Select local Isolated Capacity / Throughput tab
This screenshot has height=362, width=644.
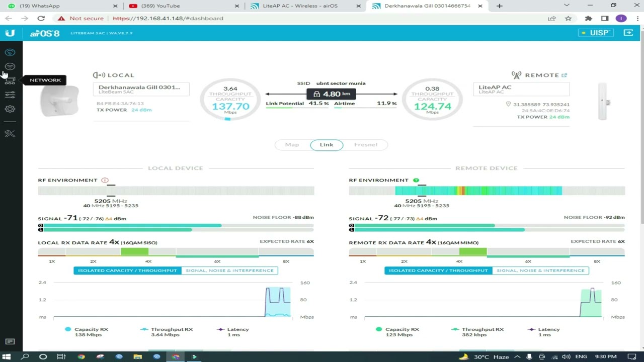[x=127, y=270]
